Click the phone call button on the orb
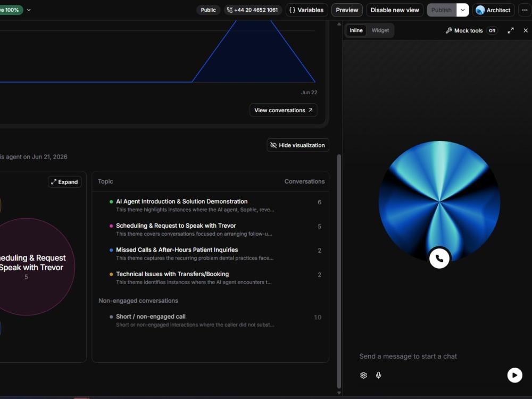Viewport: 532px width, 399px height. coord(439,259)
